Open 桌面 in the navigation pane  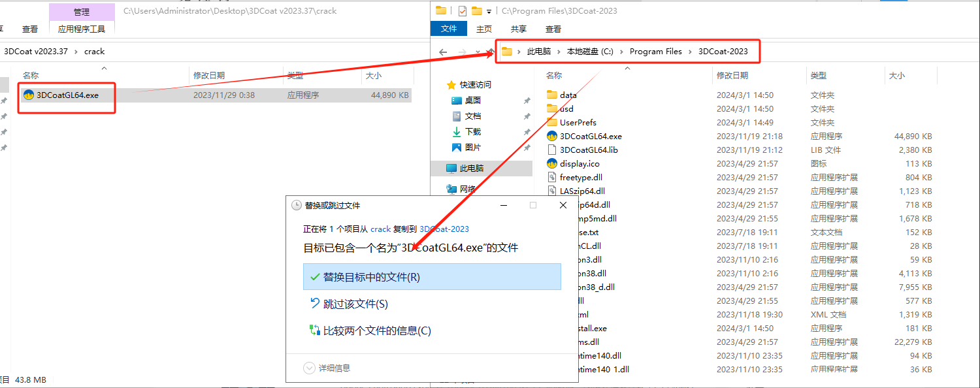coord(472,100)
